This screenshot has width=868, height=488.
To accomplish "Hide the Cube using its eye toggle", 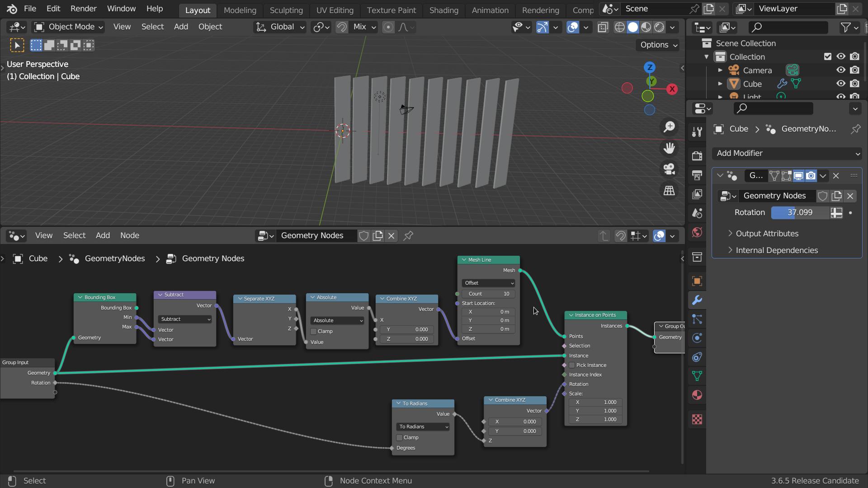I will tap(840, 84).
